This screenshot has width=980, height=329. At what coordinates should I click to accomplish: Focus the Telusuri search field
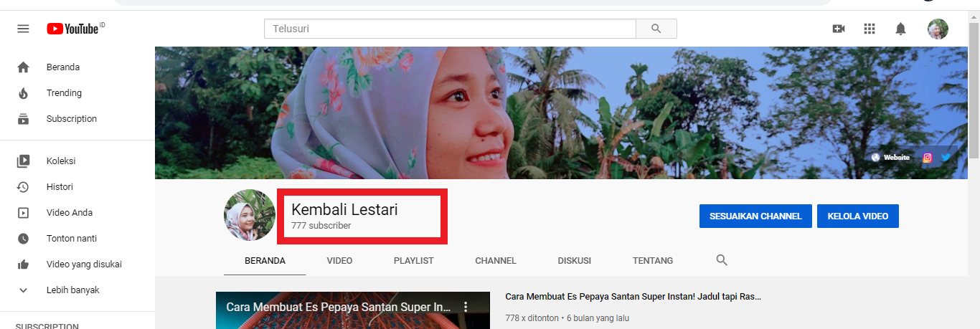coord(451,29)
